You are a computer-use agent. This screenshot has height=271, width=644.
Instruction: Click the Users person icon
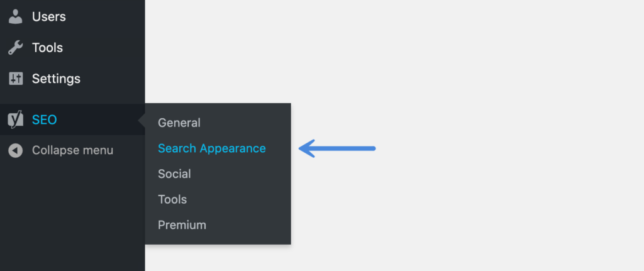click(x=16, y=17)
